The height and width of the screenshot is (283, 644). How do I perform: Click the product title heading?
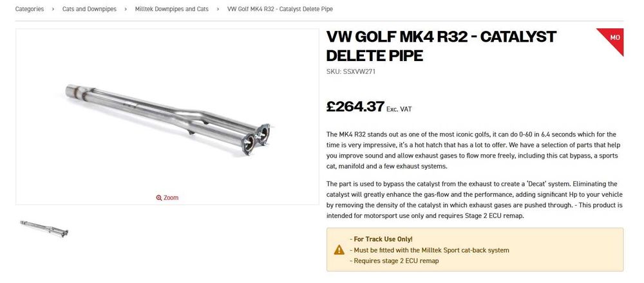point(441,46)
